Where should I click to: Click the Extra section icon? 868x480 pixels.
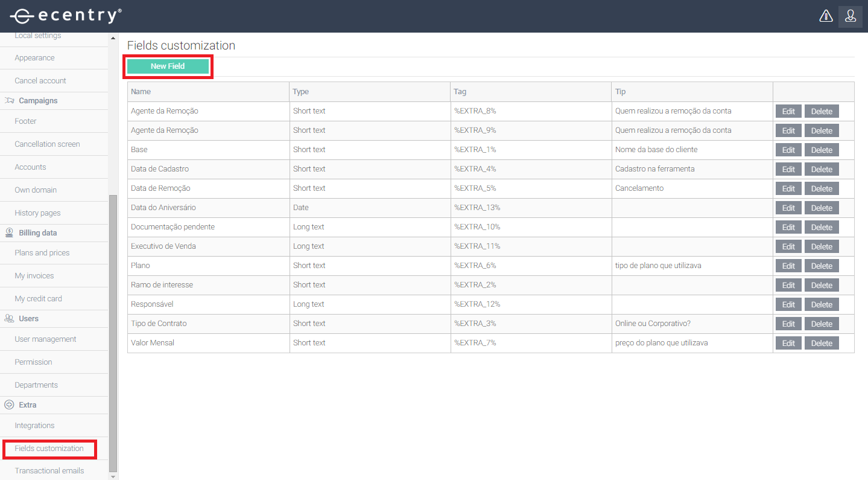coord(9,405)
